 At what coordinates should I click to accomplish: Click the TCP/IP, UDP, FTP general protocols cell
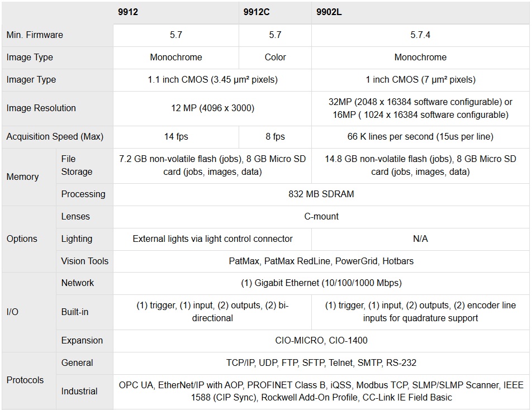coord(321,363)
